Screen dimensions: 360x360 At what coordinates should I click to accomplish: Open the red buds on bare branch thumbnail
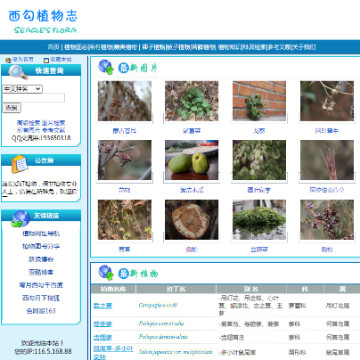(125, 160)
